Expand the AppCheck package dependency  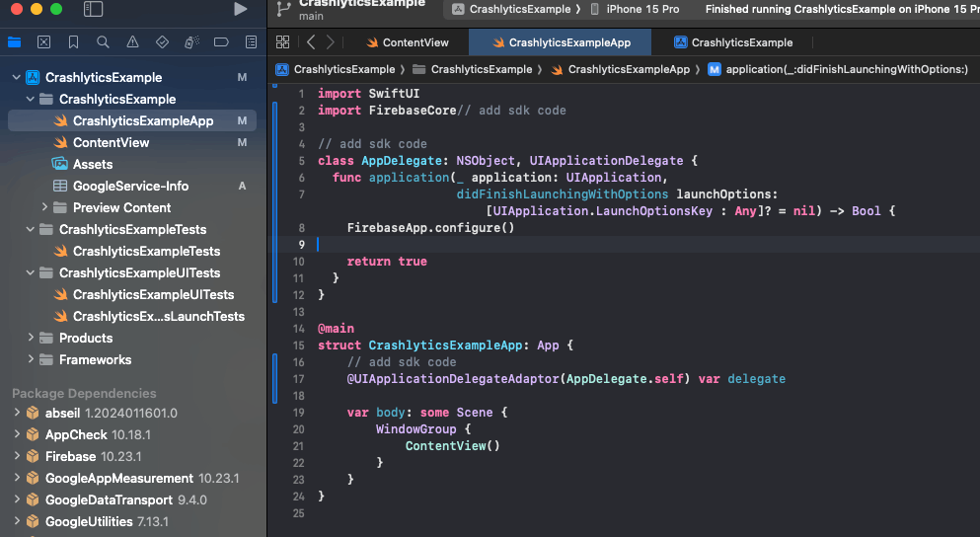point(17,434)
